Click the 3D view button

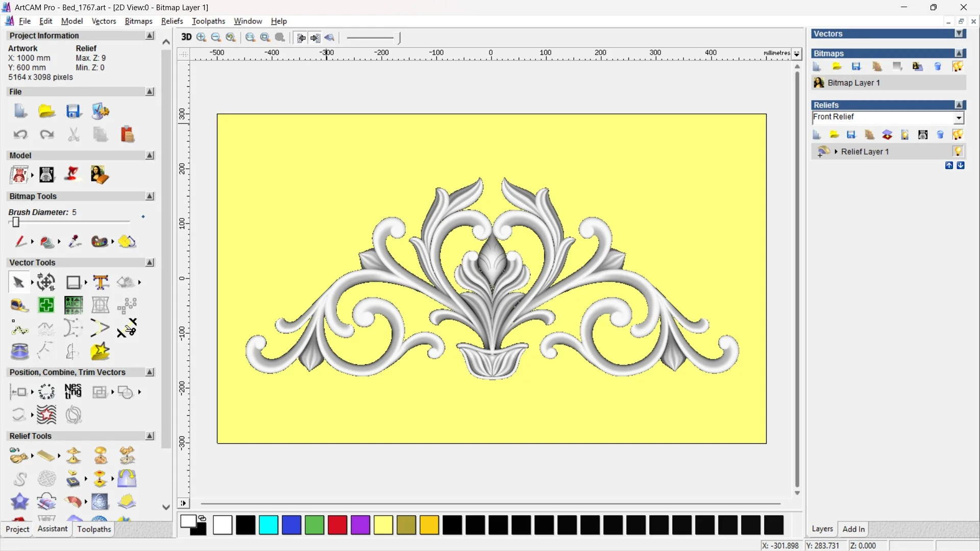[x=186, y=37]
